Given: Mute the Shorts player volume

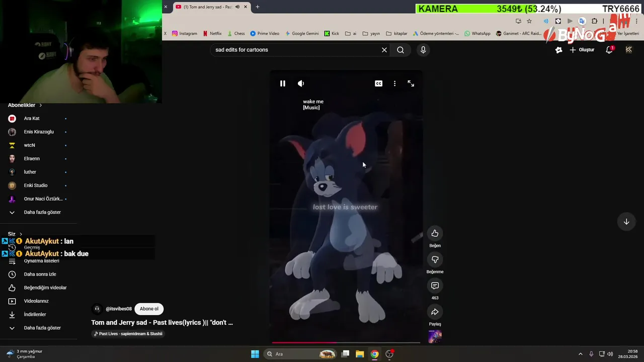Looking at the screenshot, I should click(301, 83).
